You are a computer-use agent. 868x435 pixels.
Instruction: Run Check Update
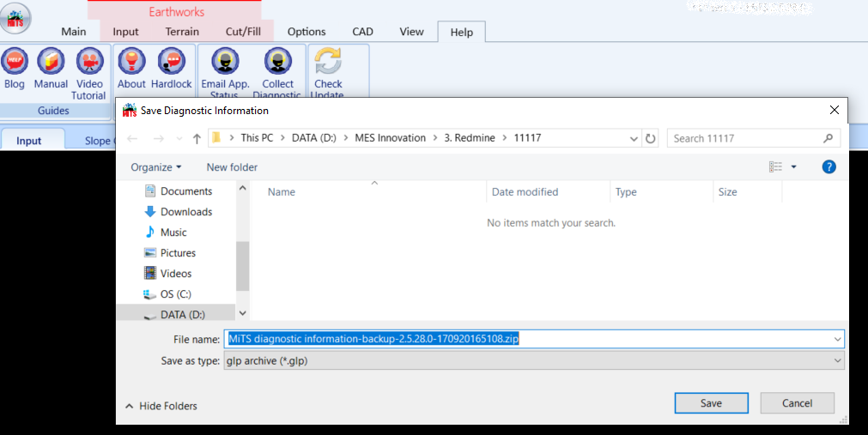328,72
